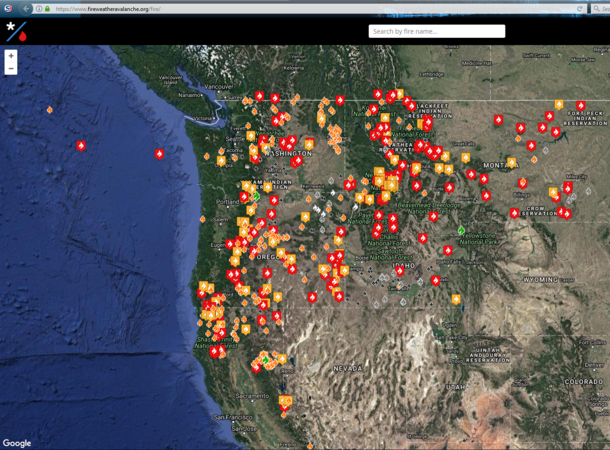The height and width of the screenshot is (450, 610).
Task: Open the green fire marker in the California cluster
Action: [x=266, y=360]
